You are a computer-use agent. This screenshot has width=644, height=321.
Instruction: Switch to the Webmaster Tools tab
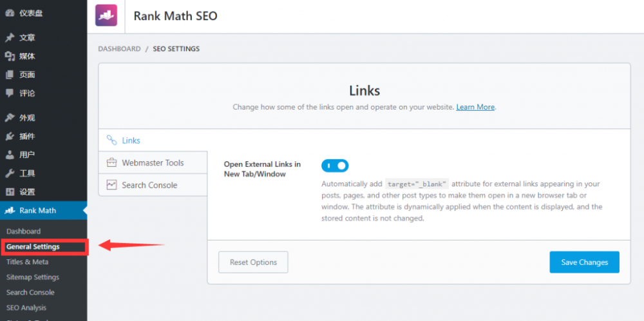tap(153, 163)
